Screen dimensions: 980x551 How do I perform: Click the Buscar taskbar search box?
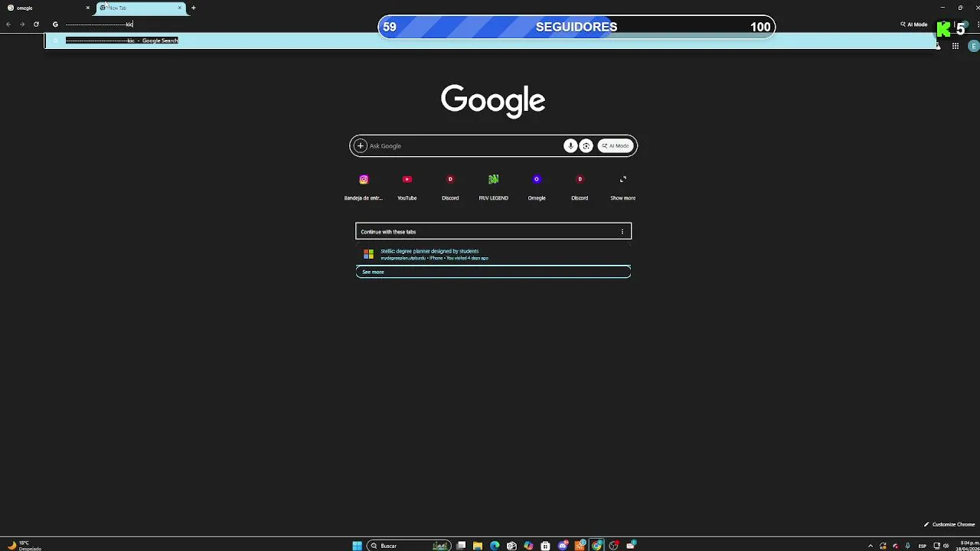(x=409, y=546)
